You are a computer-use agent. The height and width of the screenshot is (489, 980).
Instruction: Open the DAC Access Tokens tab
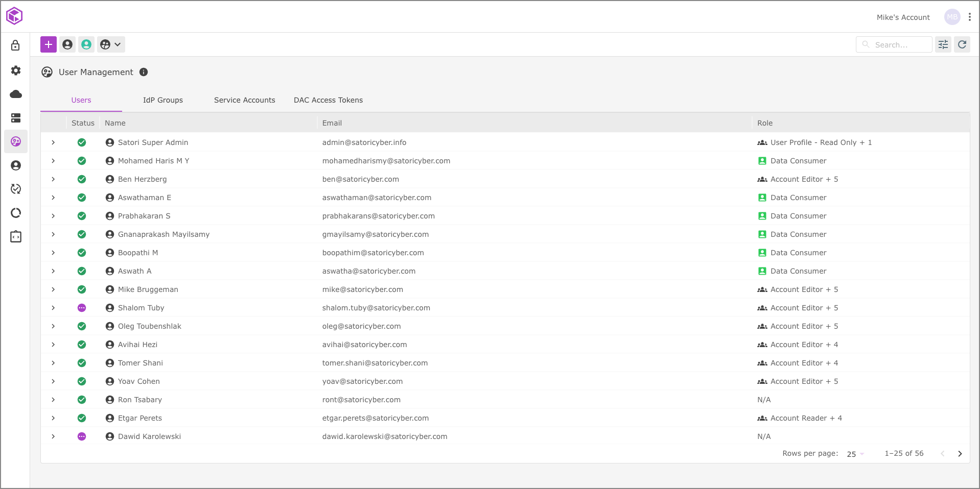328,100
